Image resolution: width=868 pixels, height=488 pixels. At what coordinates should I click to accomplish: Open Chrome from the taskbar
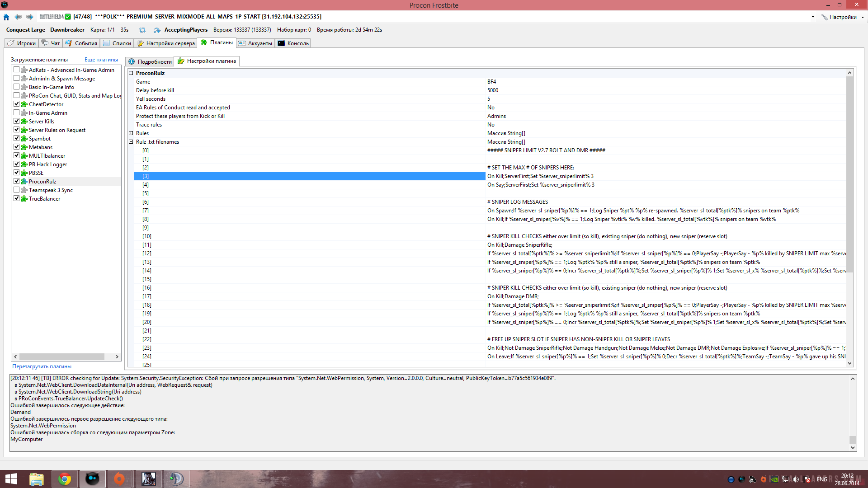click(65, 479)
